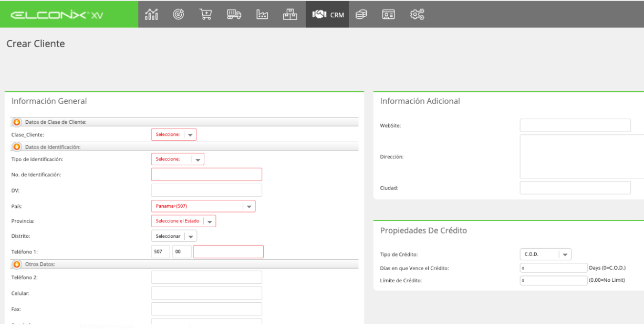
Task: Click the No. de Identificación input field
Action: 206,175
